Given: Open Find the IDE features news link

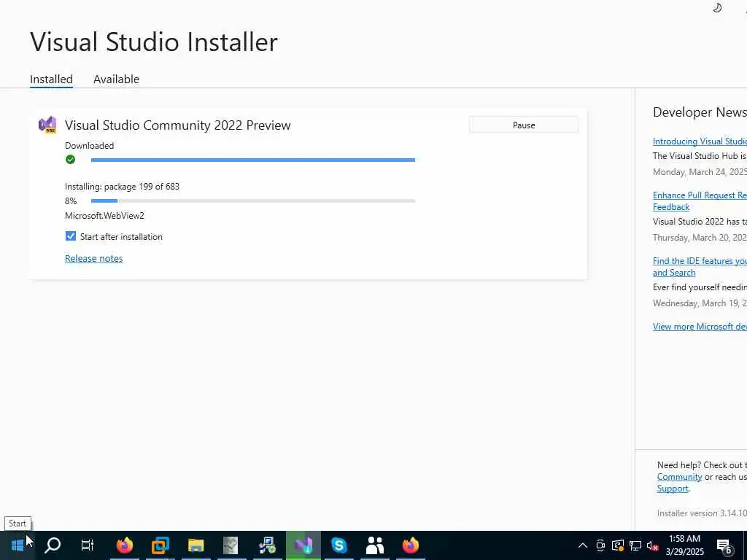Looking at the screenshot, I should coord(700,267).
